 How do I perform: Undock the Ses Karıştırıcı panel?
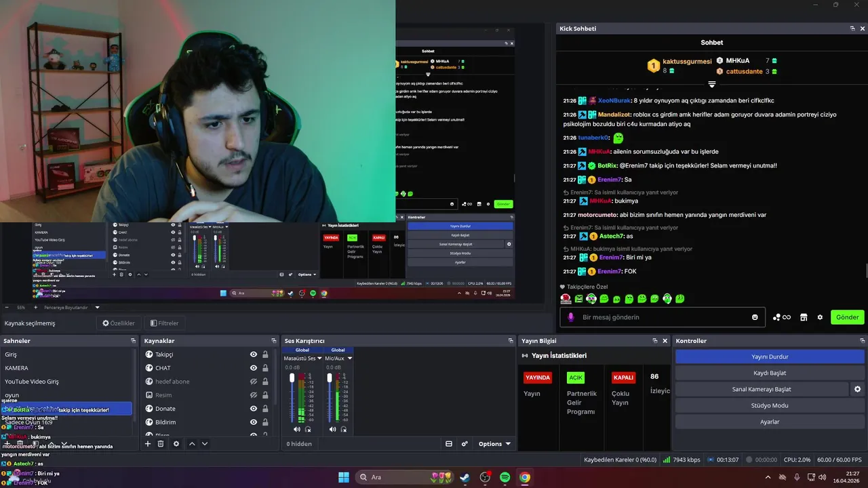point(511,341)
